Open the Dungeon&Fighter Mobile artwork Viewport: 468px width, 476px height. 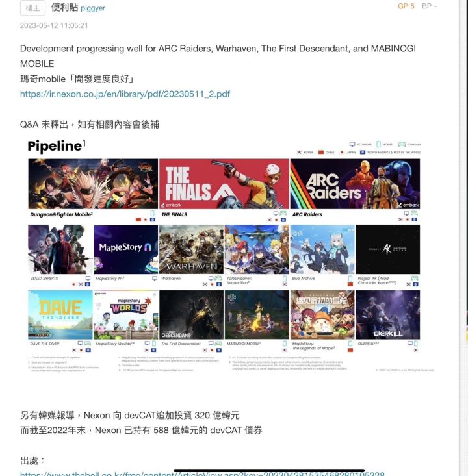pos(93,184)
